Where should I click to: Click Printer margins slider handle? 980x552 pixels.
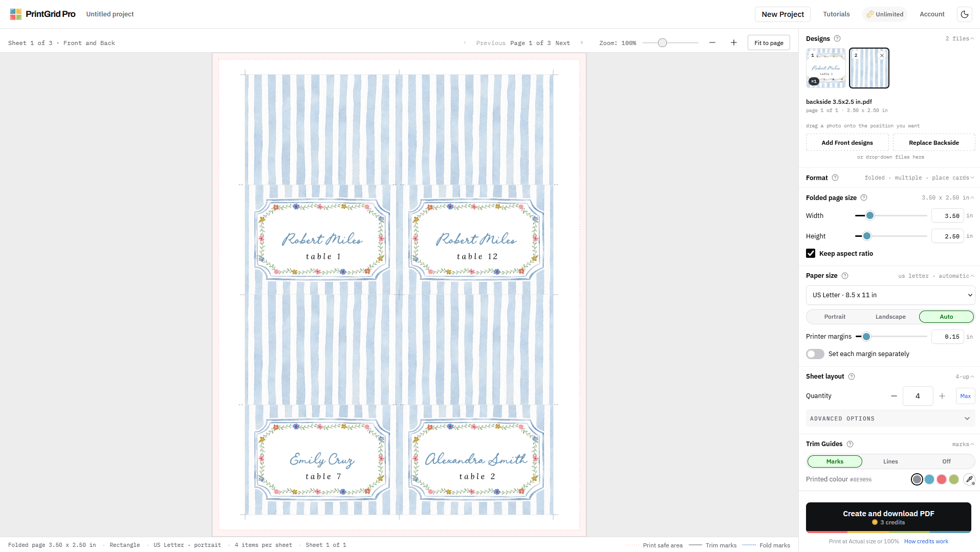tap(866, 336)
